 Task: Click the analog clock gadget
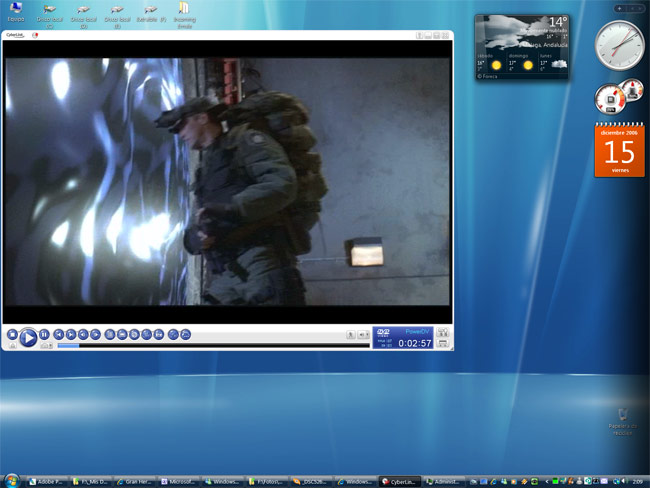click(619, 45)
